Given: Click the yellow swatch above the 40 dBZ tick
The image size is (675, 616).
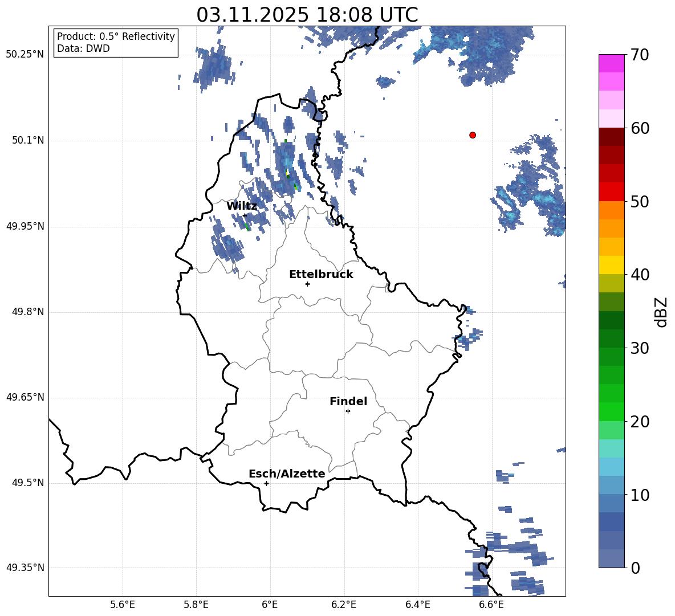Looking at the screenshot, I should coord(612,265).
